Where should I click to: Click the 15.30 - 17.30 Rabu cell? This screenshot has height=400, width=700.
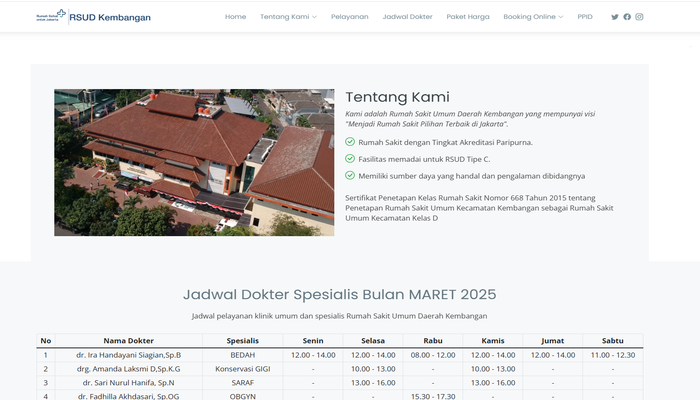[x=433, y=396]
